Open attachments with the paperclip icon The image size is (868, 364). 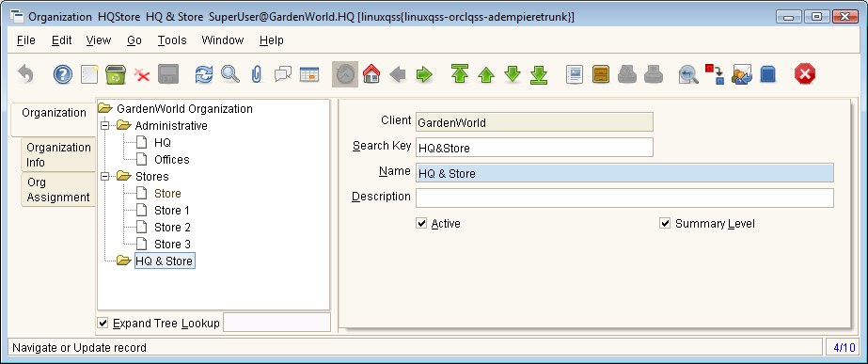[x=257, y=73]
